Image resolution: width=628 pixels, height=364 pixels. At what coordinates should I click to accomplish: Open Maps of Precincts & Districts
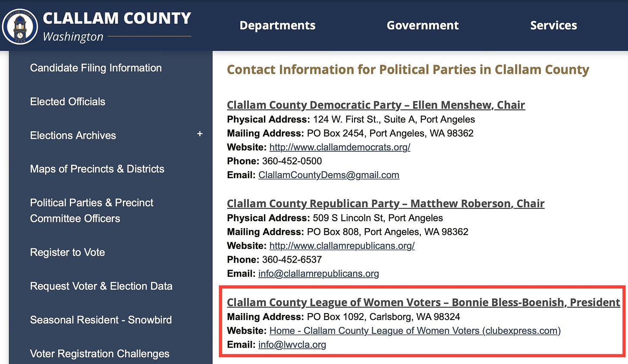97,169
